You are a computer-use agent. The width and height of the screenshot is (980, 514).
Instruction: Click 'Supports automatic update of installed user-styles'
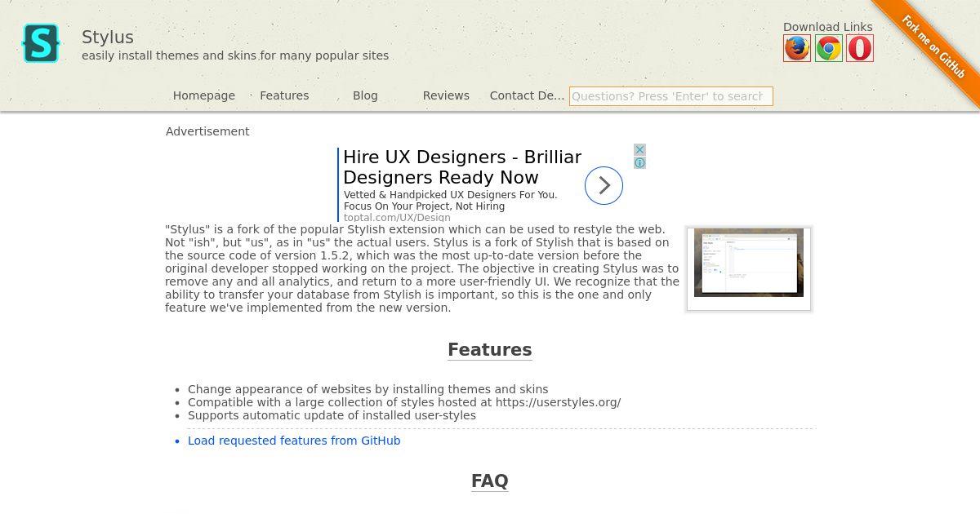point(332,415)
